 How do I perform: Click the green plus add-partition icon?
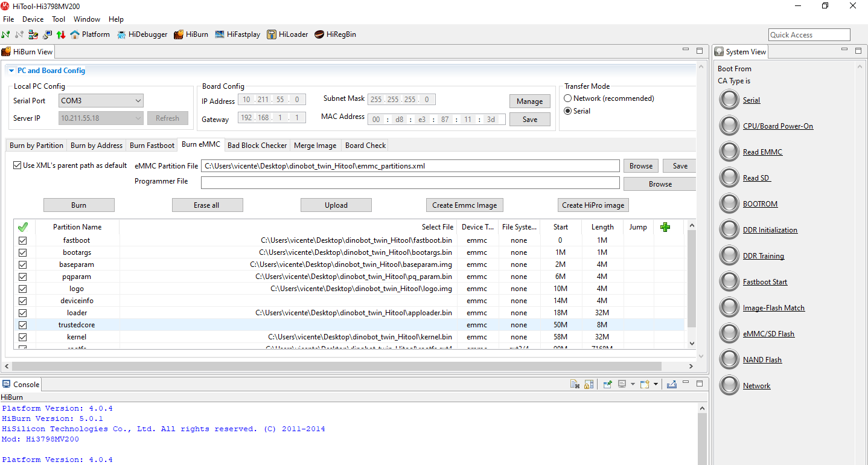(x=665, y=227)
